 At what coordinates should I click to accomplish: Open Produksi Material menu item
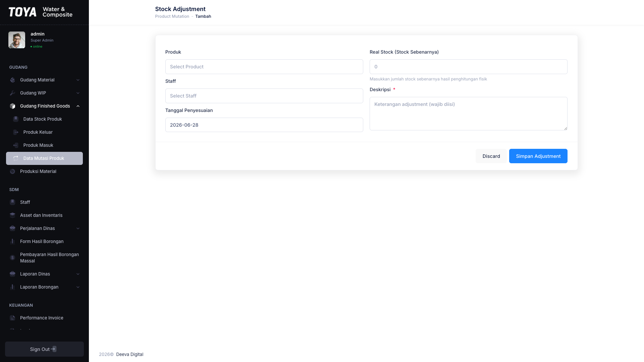(44, 171)
